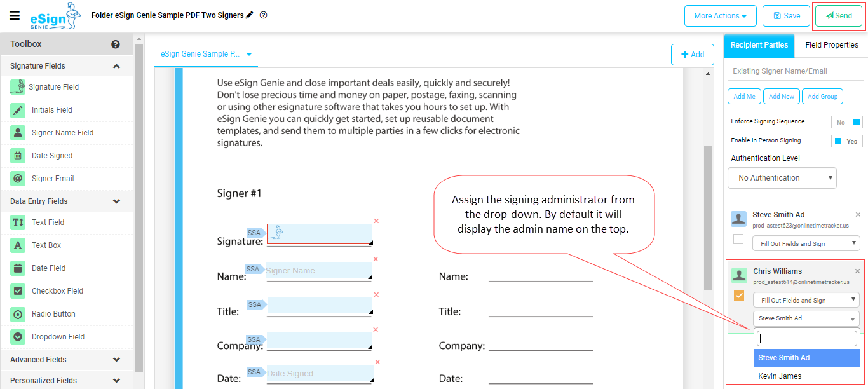Select the Signature Field tool icon

(18, 87)
